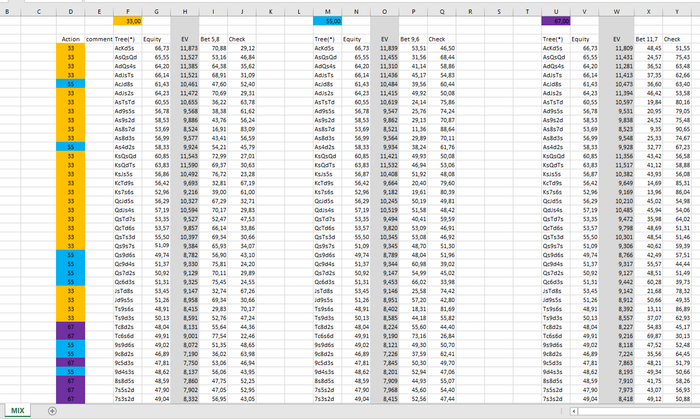Image resolution: width=700 pixels, height=419 pixels.
Task: Select Tc8d2s cell in column F
Action: [x=128, y=327]
